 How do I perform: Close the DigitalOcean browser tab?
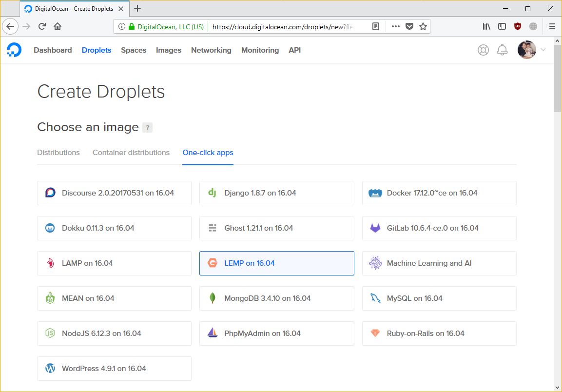pyautogui.click(x=121, y=9)
